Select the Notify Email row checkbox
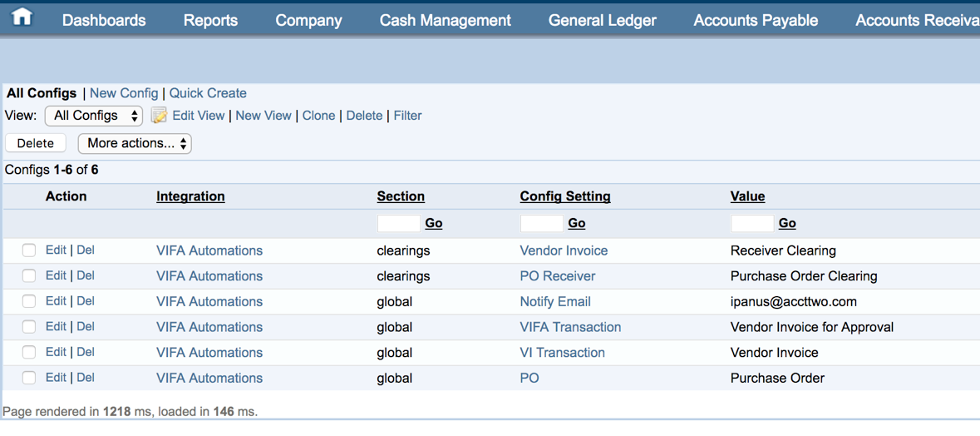The width and height of the screenshot is (980, 436). pyautogui.click(x=29, y=301)
